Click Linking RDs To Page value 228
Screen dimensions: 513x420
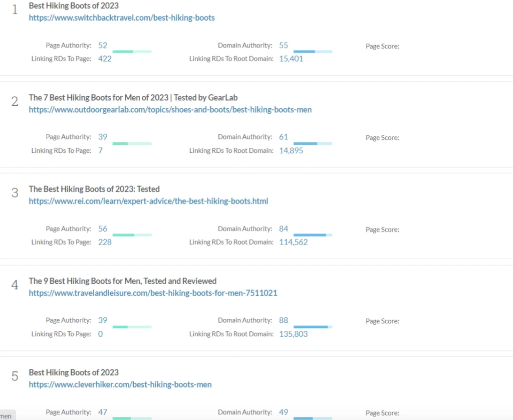[105, 242]
